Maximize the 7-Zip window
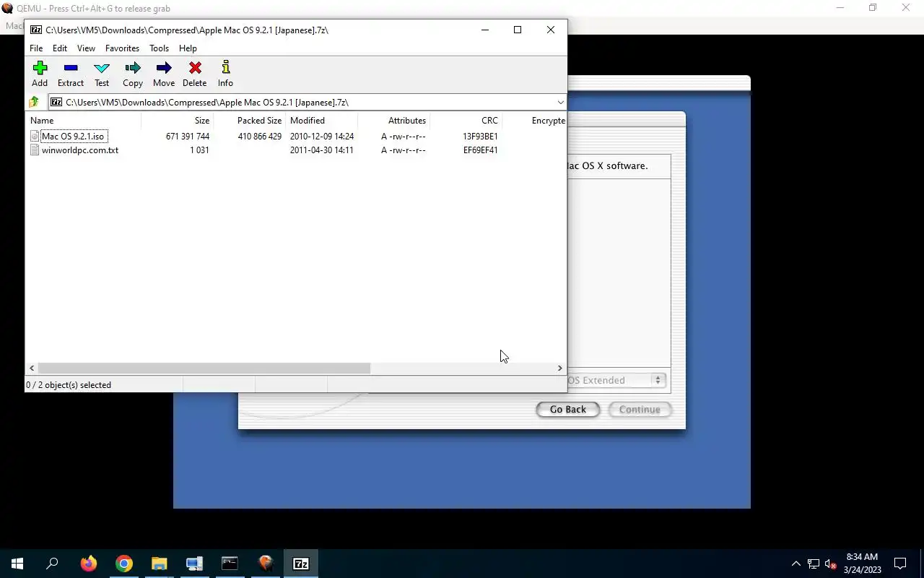Image resolution: width=924 pixels, height=578 pixels. 518,30
